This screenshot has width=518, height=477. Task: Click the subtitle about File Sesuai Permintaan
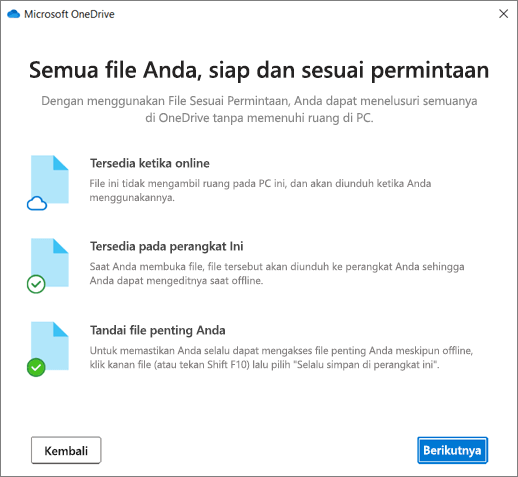[x=259, y=109]
